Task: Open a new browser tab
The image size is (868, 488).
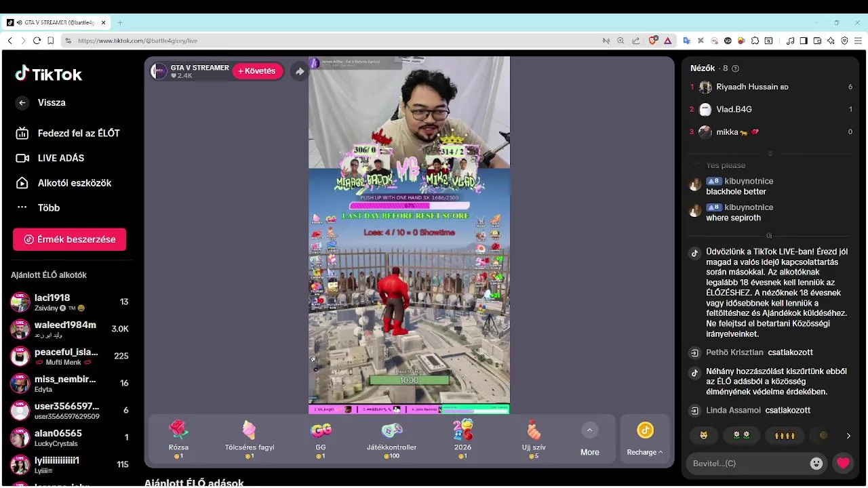Action: click(x=120, y=22)
